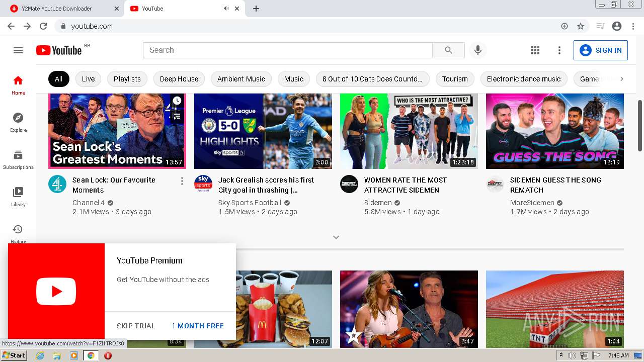Reload the page

(x=43, y=26)
